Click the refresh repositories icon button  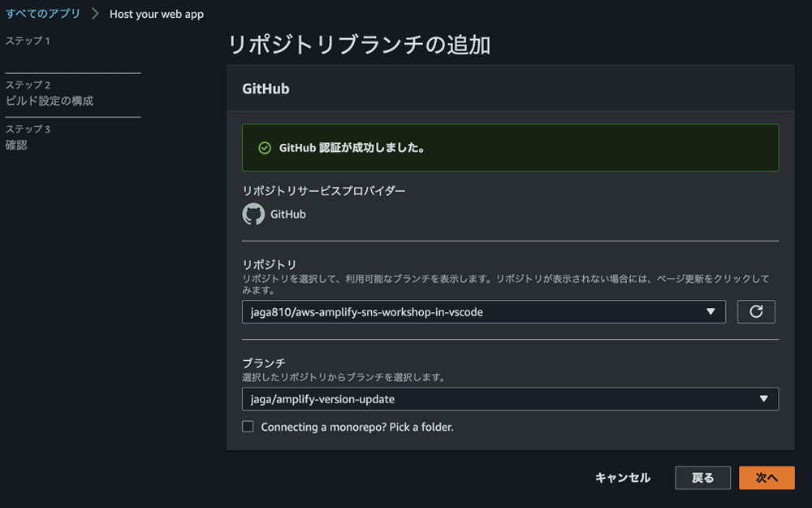pos(755,311)
